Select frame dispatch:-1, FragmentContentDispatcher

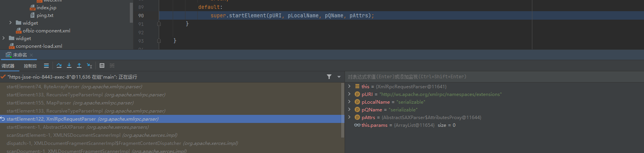pyautogui.click(x=170, y=143)
